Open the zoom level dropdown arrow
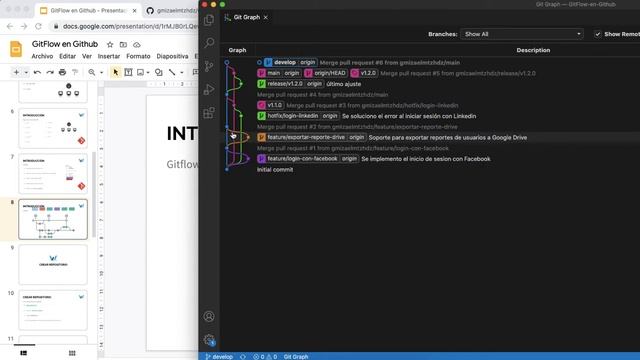640x360 pixels. [x=101, y=72]
